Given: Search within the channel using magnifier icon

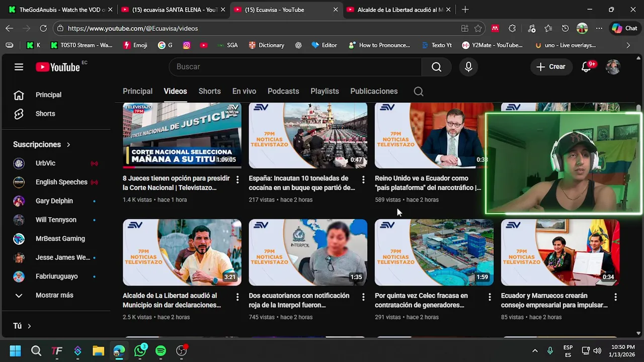Looking at the screenshot, I should pos(419,92).
